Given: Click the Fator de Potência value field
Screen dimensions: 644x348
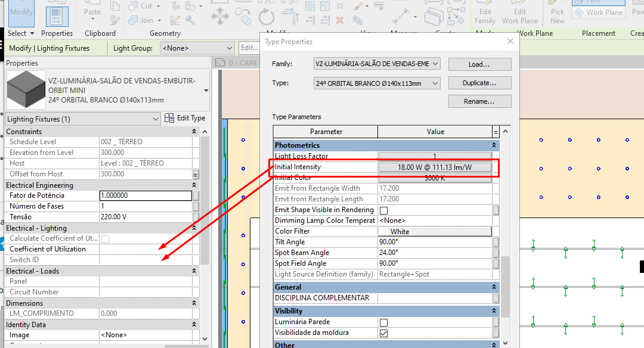Looking at the screenshot, I should [146, 195].
